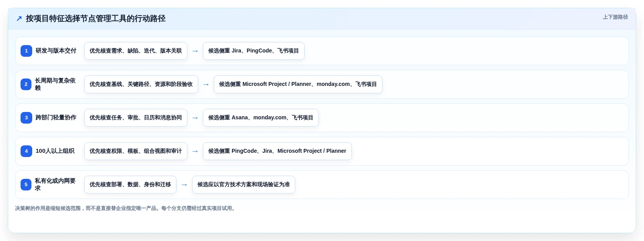Screen dimensions: 644x241
Task: Click the arrow icon beside the title
Action: (19, 19)
